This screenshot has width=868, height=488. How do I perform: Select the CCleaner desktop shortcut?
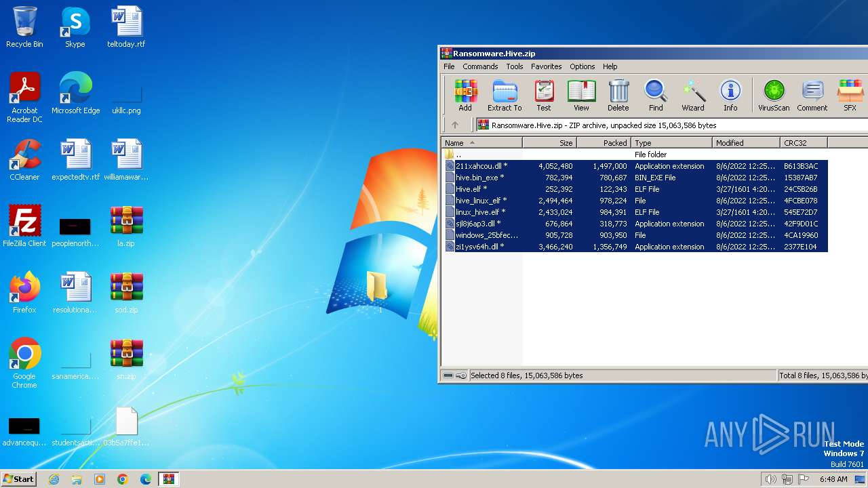(x=24, y=160)
